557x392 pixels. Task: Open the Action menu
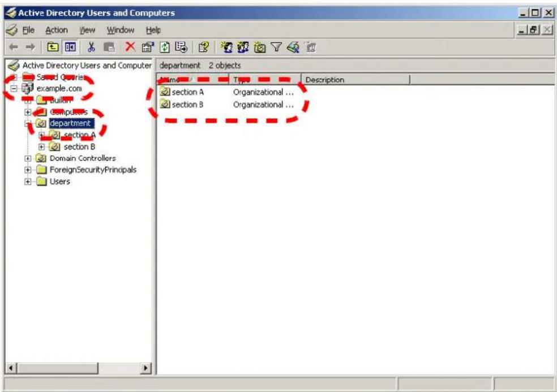click(x=57, y=30)
